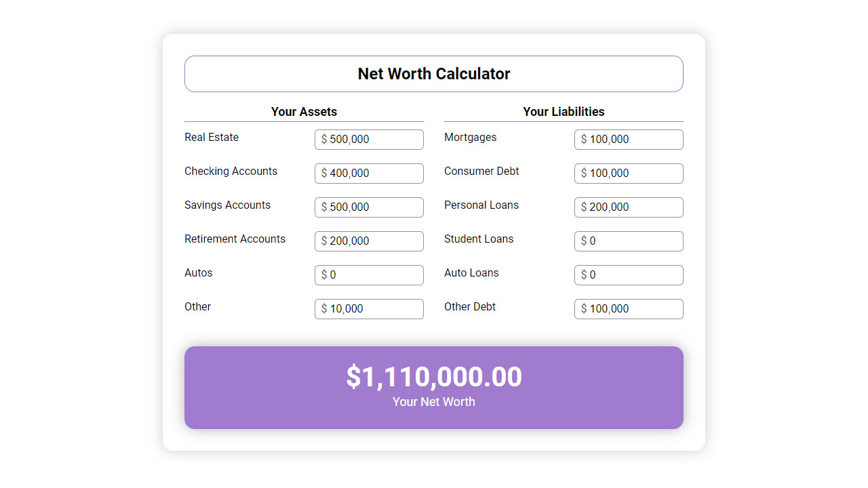This screenshot has height=488, width=868.
Task: Click the Your Liabilities column header
Action: (x=564, y=111)
